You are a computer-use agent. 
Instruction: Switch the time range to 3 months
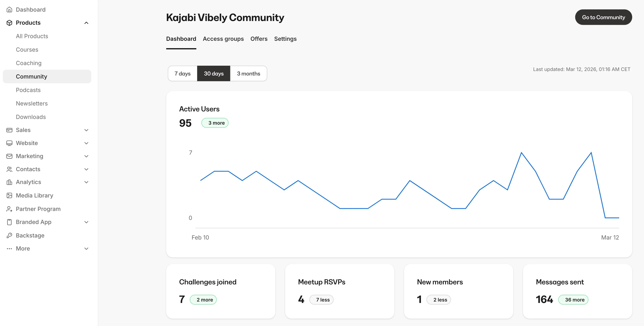[x=248, y=74]
